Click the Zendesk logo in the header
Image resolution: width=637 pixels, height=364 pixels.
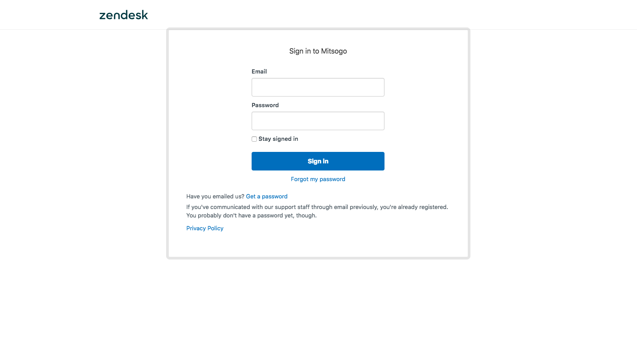[124, 15]
